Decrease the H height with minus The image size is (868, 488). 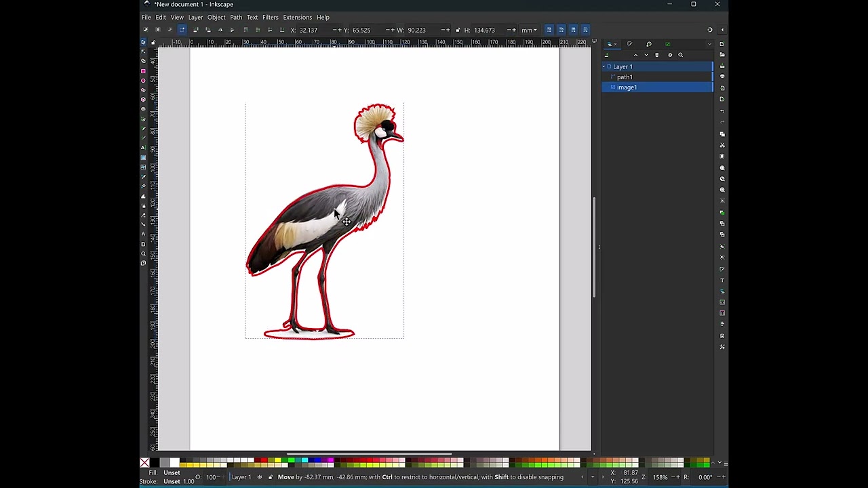(x=511, y=30)
